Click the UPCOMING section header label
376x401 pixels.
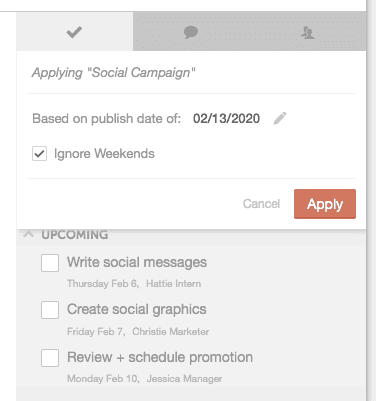point(75,235)
